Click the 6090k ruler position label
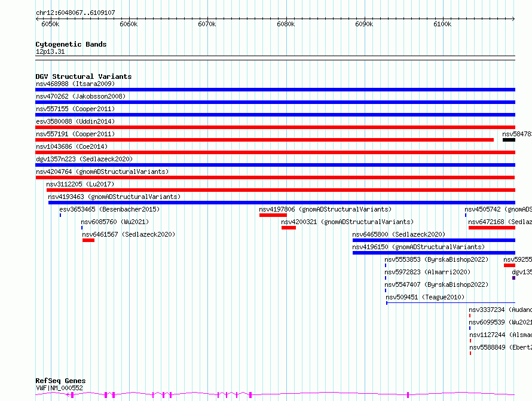The height and width of the screenshot is (401, 532). pos(364,24)
